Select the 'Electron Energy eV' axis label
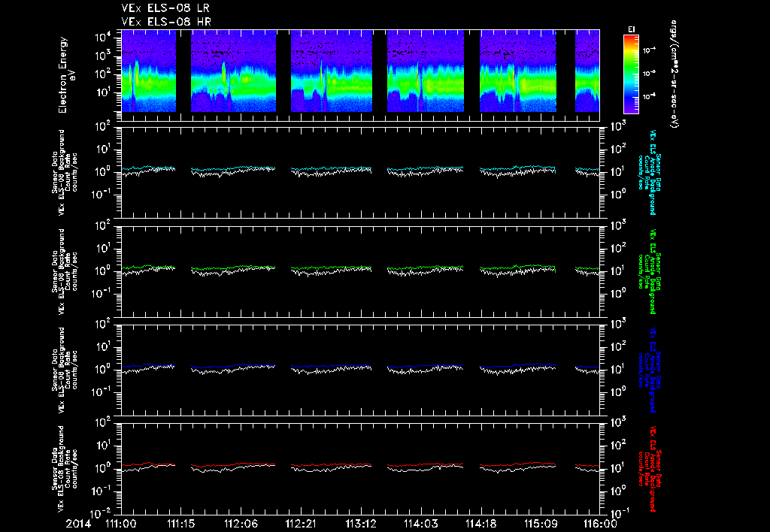770x532 pixels. coord(66,75)
